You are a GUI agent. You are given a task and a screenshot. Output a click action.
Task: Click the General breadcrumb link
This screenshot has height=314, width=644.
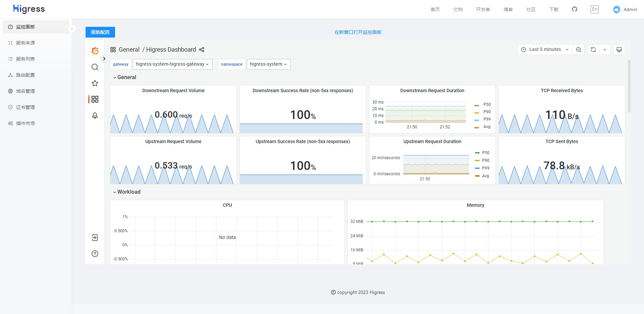pos(129,50)
